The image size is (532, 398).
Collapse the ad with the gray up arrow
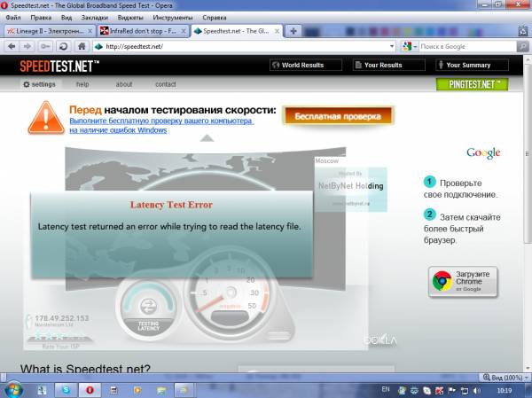coord(207,138)
